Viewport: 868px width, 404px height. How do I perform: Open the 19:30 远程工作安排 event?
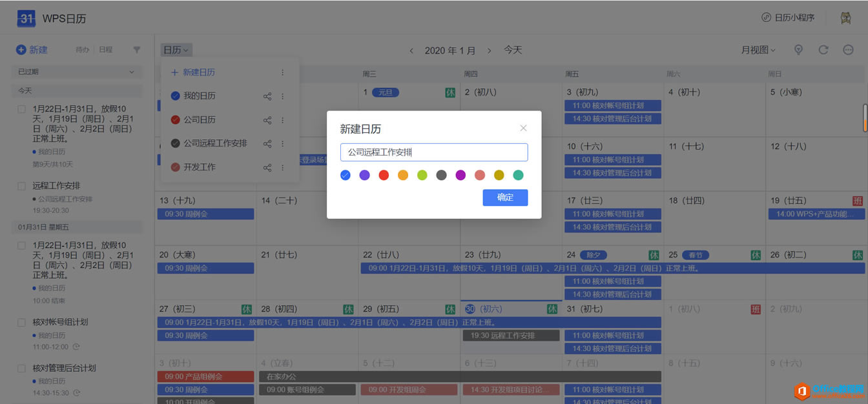point(511,336)
